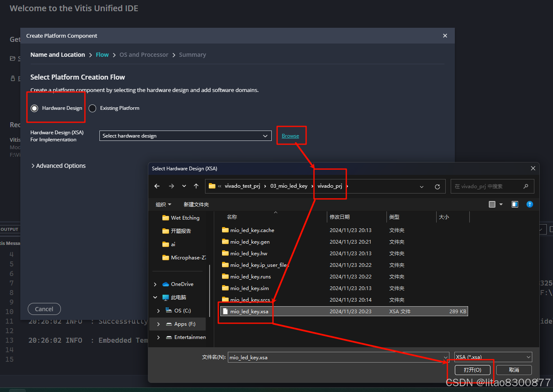Open file dialog help icon
This screenshot has height=392, width=553.
click(x=529, y=204)
